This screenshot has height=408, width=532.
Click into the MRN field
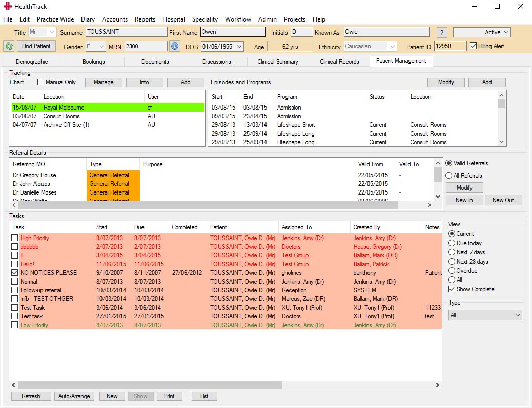click(146, 46)
